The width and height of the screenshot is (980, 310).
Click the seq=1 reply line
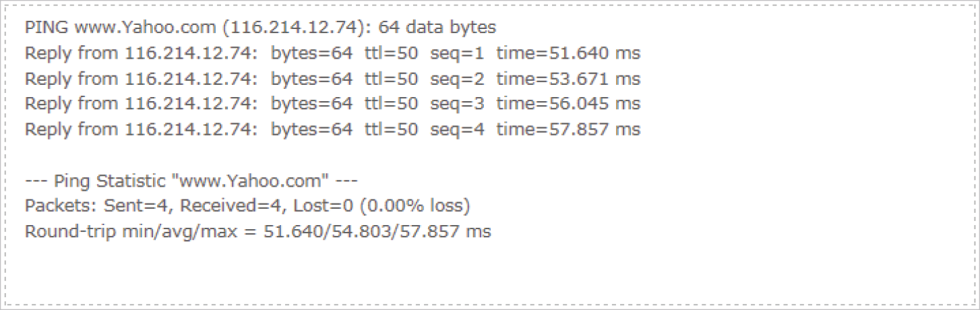click(x=333, y=53)
